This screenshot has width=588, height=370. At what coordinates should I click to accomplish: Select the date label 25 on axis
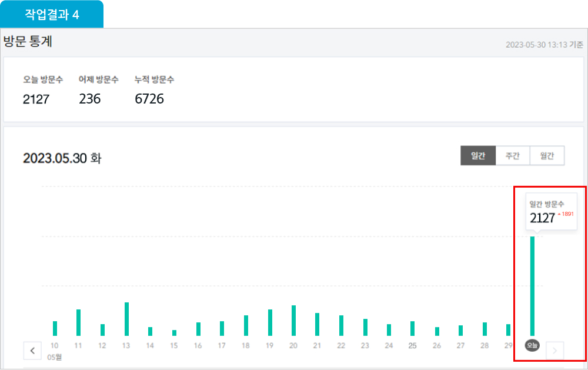413,345
